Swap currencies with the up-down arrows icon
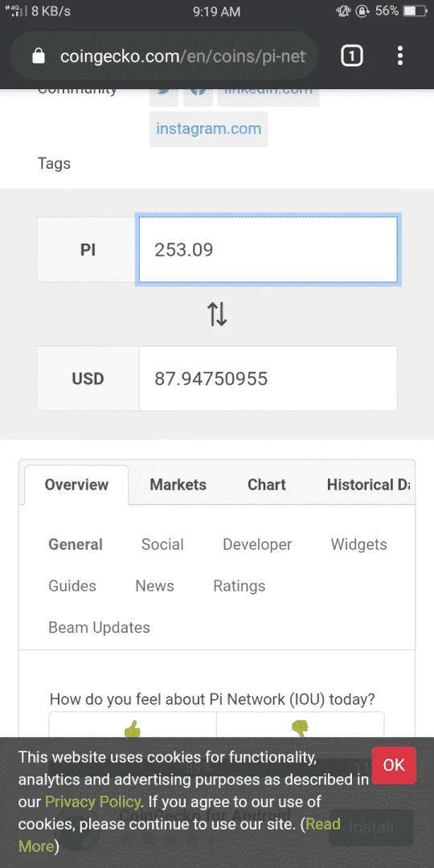 coord(217,314)
